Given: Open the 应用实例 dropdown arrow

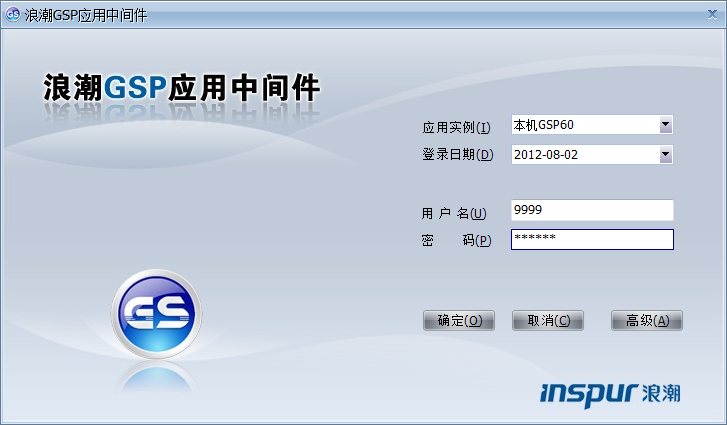Looking at the screenshot, I should click(x=665, y=125).
